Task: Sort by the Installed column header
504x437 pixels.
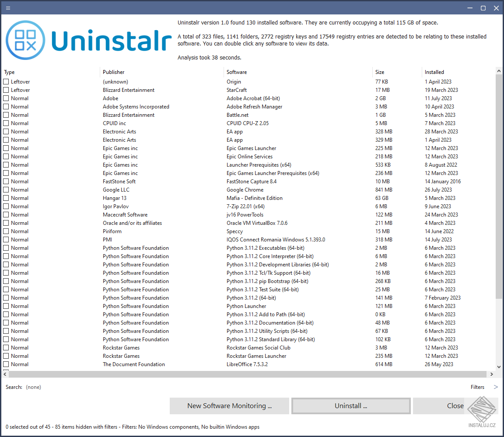Action: click(434, 72)
